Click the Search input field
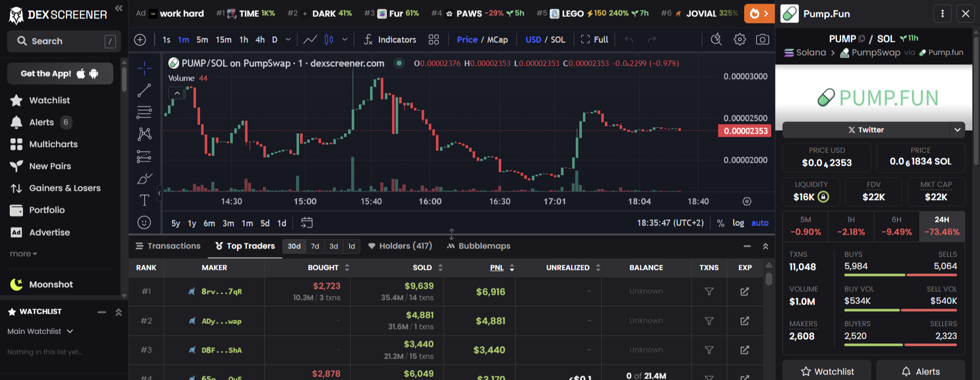The width and height of the screenshot is (980, 380). [64, 41]
